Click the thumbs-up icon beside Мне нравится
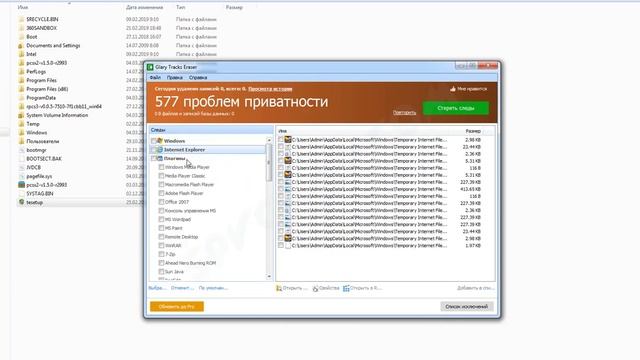Viewport: 640px width, 360px height. (453, 89)
